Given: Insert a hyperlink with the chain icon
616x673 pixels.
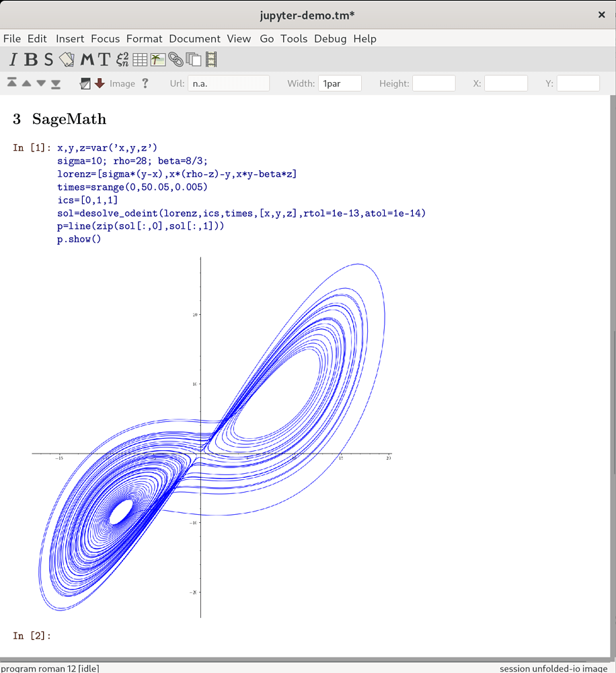Looking at the screenshot, I should click(176, 60).
